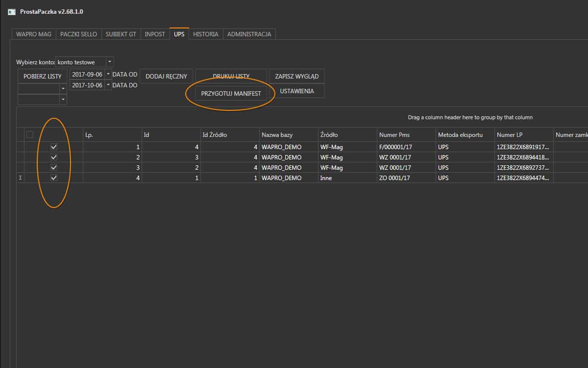Uncheck the checkbox for row F/000001/17
The image size is (588, 368).
click(x=54, y=147)
